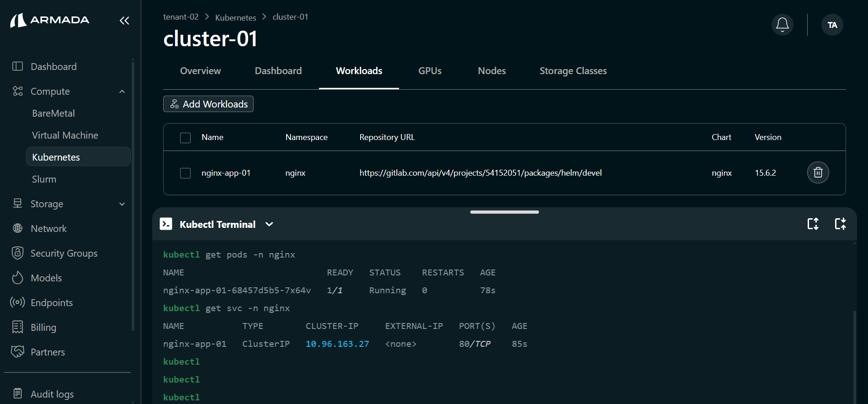Tick the nginx-app-01 row checkbox
Image resolution: width=868 pixels, height=404 pixels.
pyautogui.click(x=185, y=173)
